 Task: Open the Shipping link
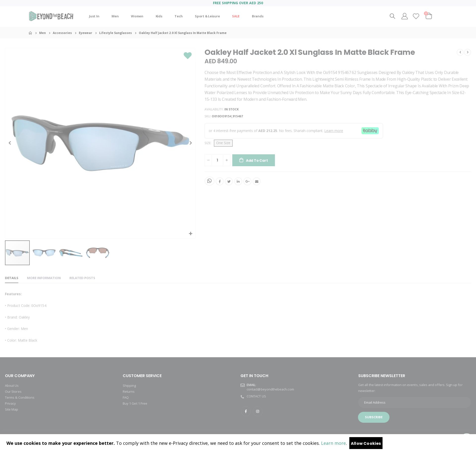(129, 386)
